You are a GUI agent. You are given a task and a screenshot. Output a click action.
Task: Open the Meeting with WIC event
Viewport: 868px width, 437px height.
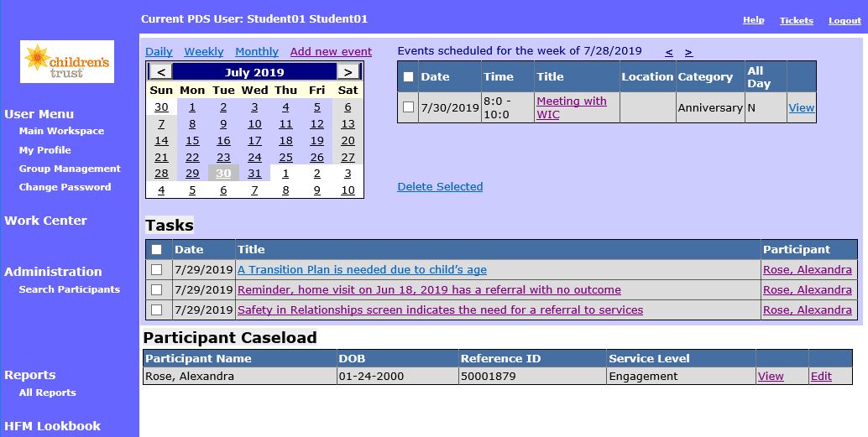pyautogui.click(x=572, y=108)
